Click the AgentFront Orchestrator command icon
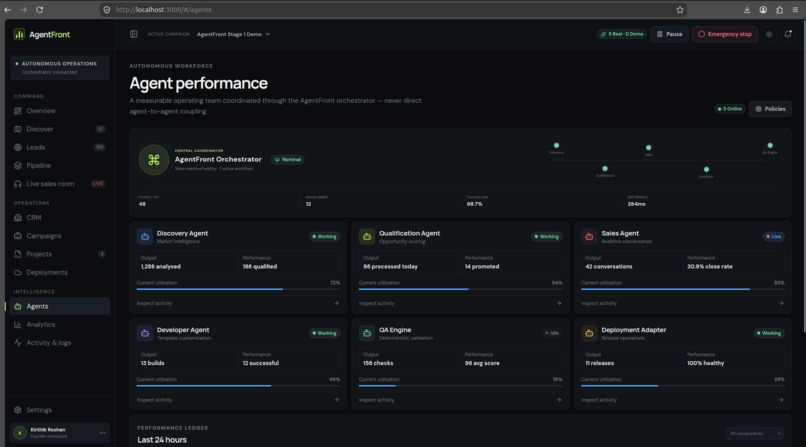Screen dimensions: 806x447 click(154, 160)
